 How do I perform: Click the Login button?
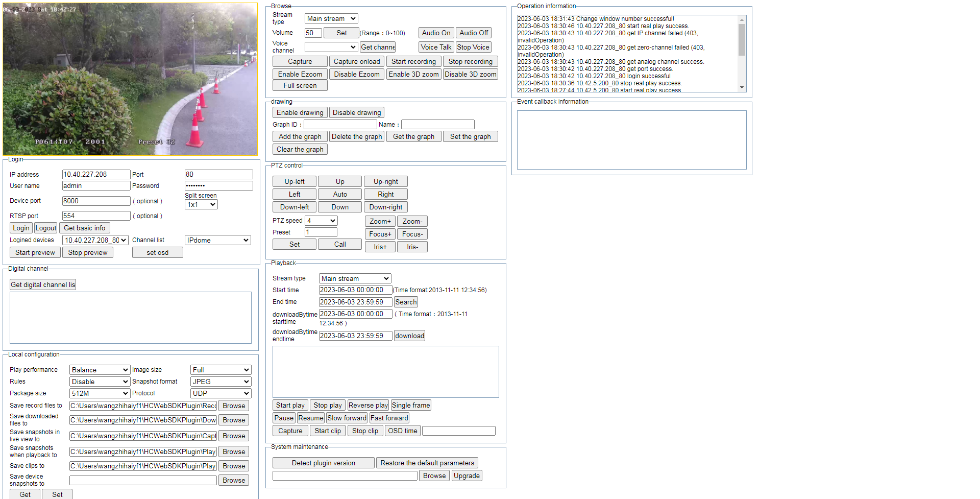pos(21,228)
